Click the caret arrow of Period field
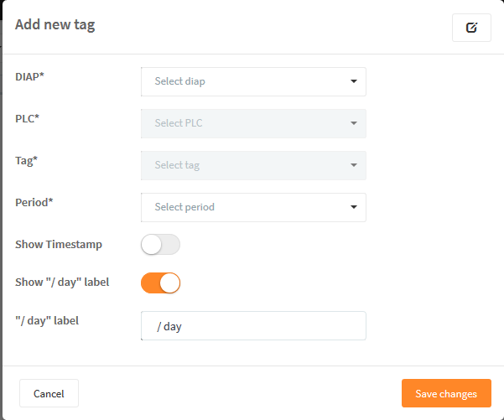This screenshot has width=504, height=420. coord(354,207)
